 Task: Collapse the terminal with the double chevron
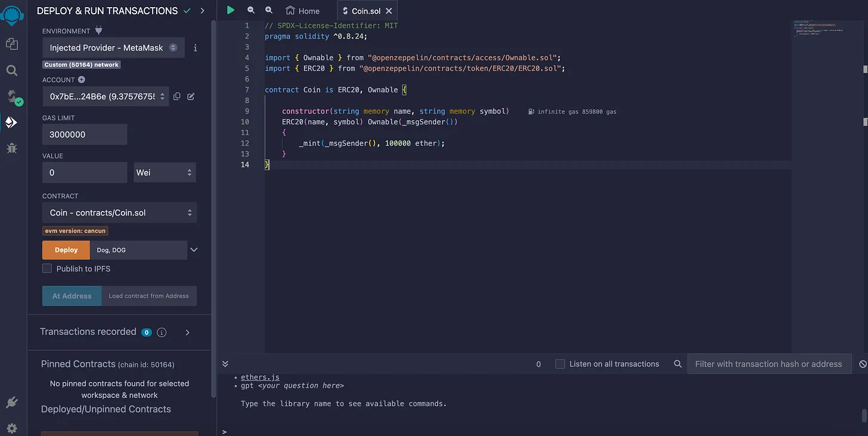[225, 364]
